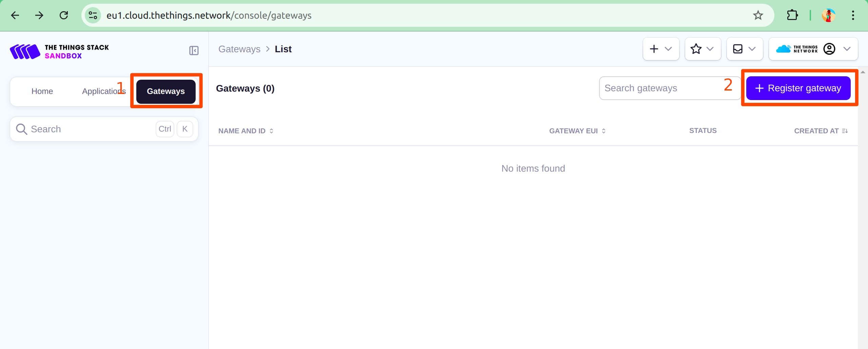Toggle sorting on Name and ID column
This screenshot has width=868, height=349.
271,131
